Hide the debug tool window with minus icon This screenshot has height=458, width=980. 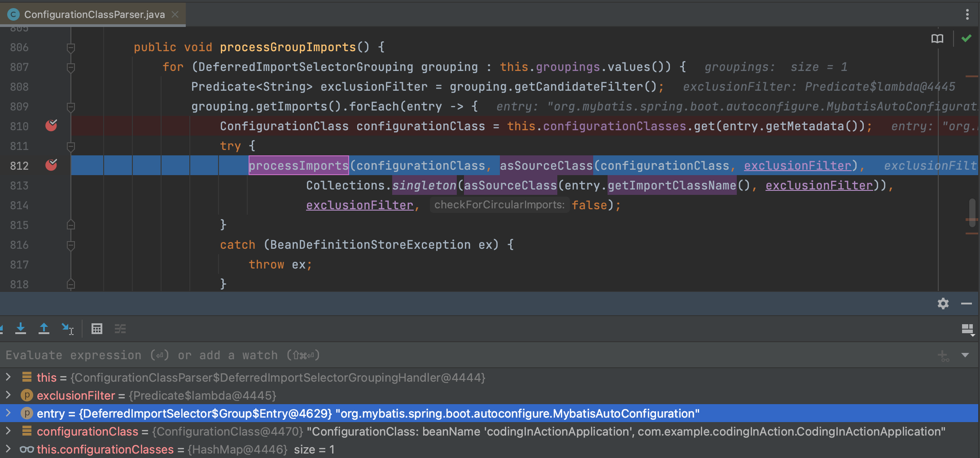pyautogui.click(x=966, y=304)
